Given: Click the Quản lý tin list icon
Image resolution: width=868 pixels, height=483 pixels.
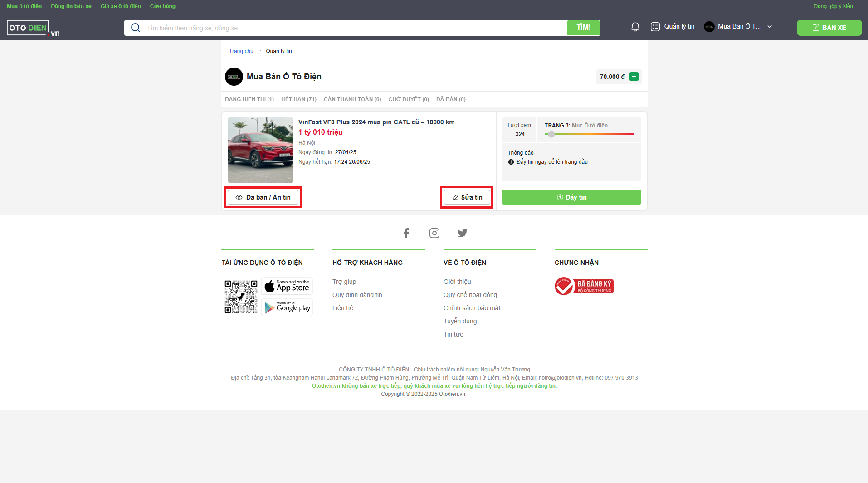Looking at the screenshot, I should [x=655, y=27].
